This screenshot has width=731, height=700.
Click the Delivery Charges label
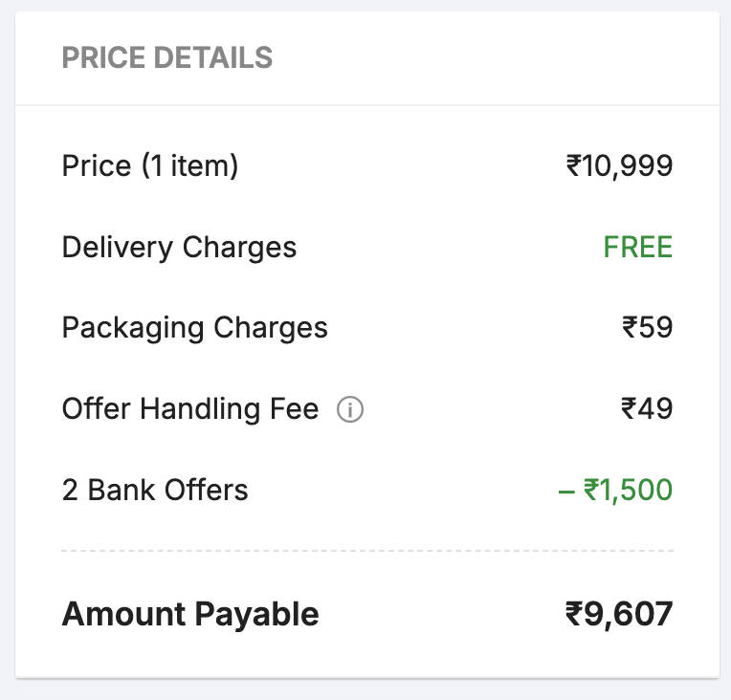[179, 248]
